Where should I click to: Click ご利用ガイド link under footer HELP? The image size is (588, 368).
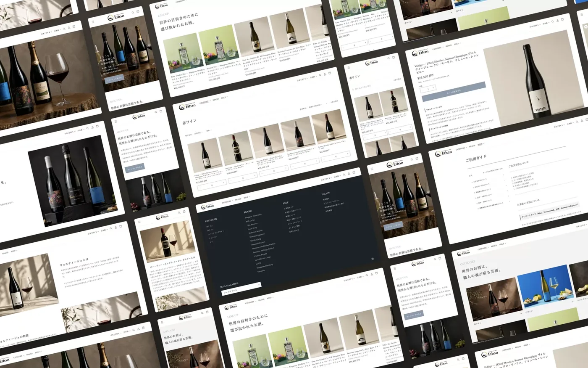289,208
